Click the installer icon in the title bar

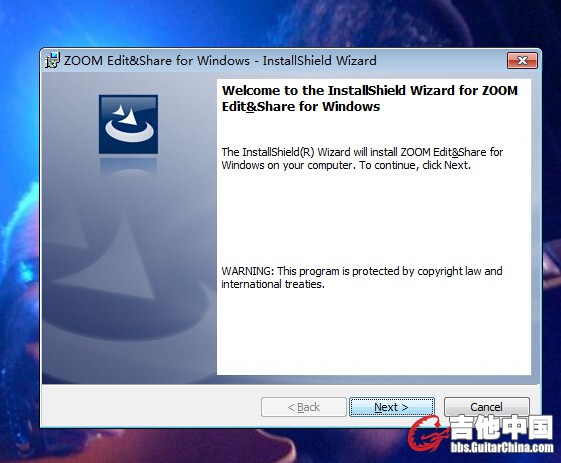click(52, 60)
